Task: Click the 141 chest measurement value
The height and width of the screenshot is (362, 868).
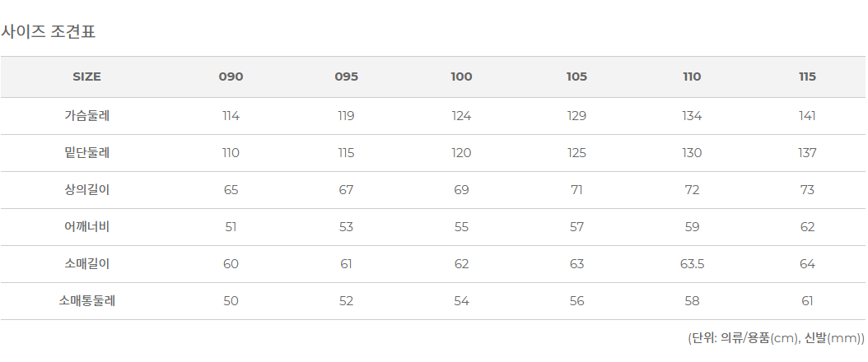Action: pos(807,116)
